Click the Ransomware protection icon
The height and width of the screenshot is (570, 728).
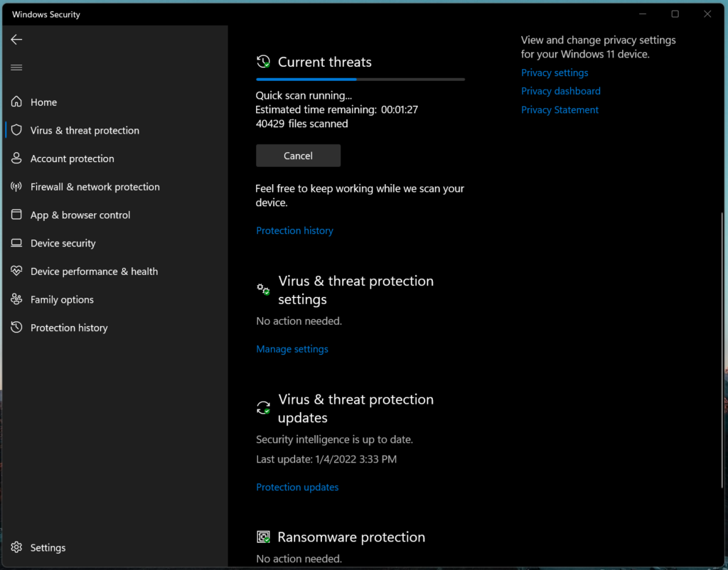click(264, 537)
